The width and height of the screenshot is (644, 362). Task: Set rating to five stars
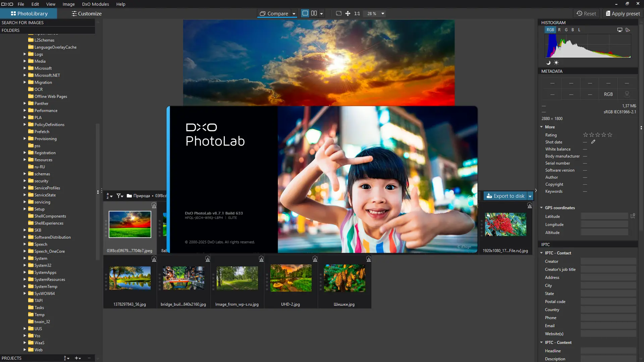(x=610, y=135)
